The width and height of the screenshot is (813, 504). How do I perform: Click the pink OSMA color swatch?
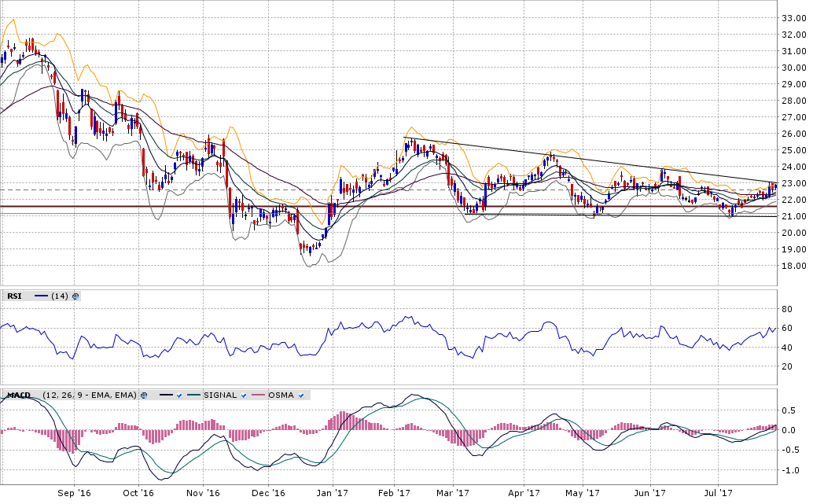point(258,395)
